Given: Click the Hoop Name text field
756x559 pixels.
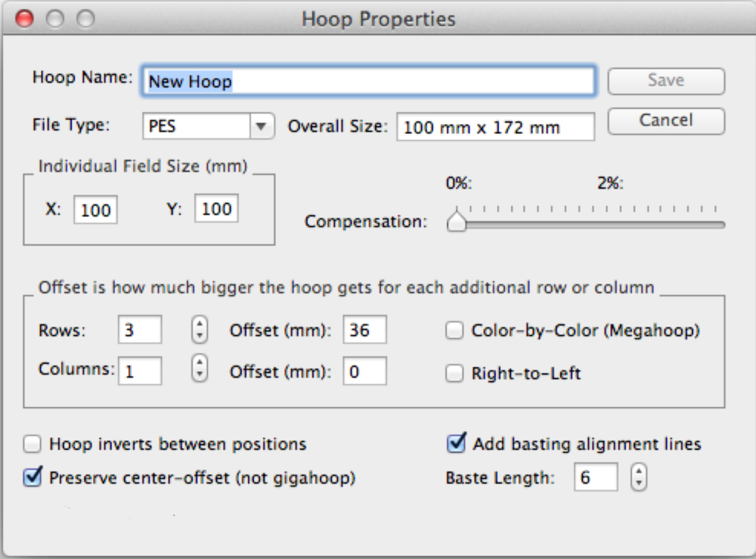Looking at the screenshot, I should click(x=368, y=81).
